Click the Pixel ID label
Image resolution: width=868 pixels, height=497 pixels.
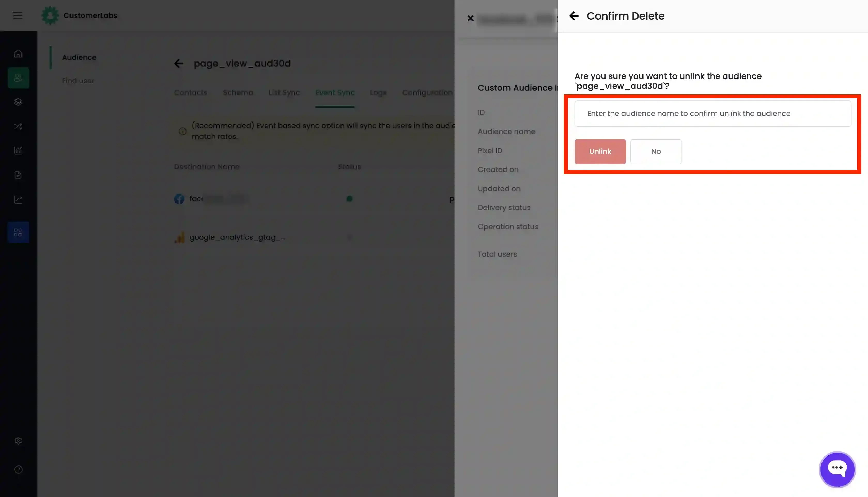(x=490, y=151)
